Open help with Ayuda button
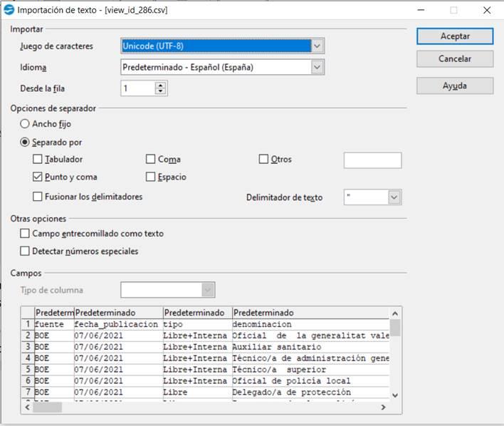Image resolution: width=504 pixels, height=426 pixels. point(455,86)
